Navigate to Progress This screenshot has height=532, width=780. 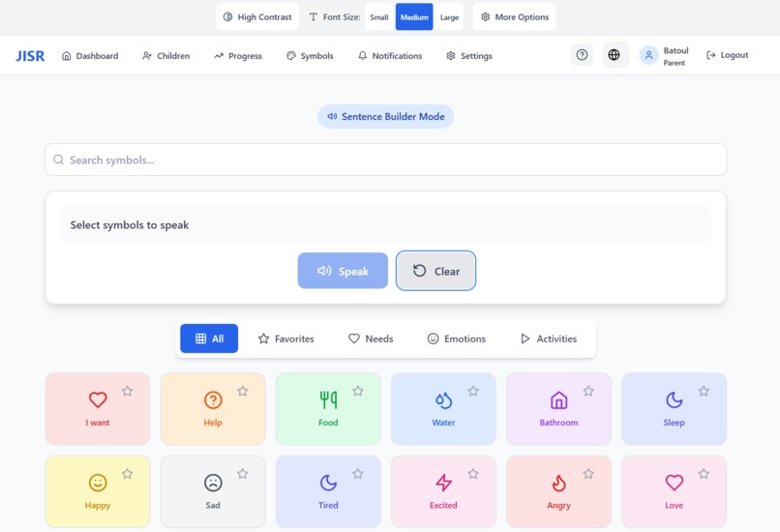pos(238,56)
